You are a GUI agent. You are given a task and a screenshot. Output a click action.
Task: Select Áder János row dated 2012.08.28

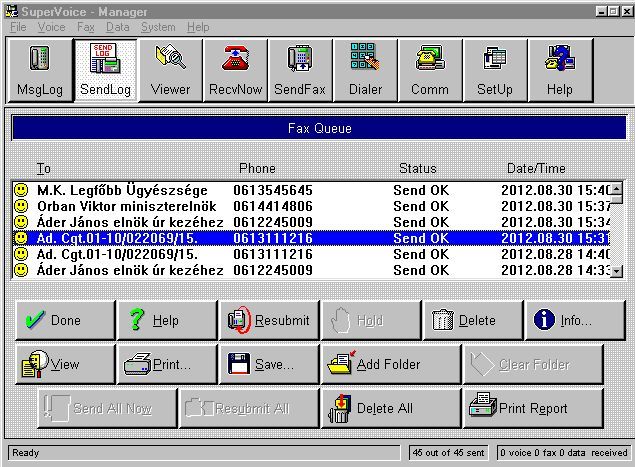tap(311, 270)
